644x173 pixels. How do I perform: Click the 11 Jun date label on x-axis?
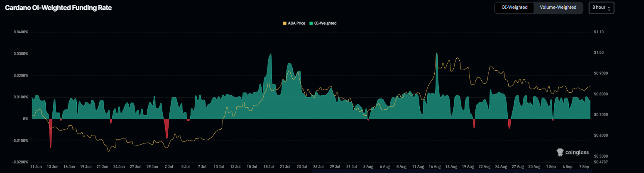pyautogui.click(x=36, y=166)
